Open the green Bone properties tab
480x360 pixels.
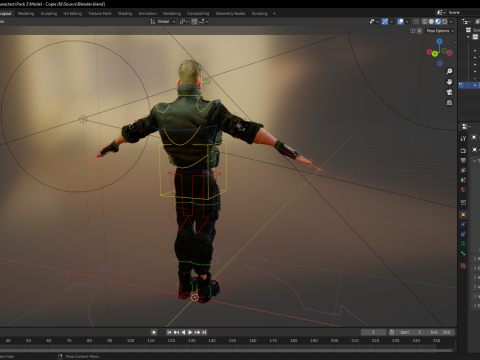[x=463, y=254]
